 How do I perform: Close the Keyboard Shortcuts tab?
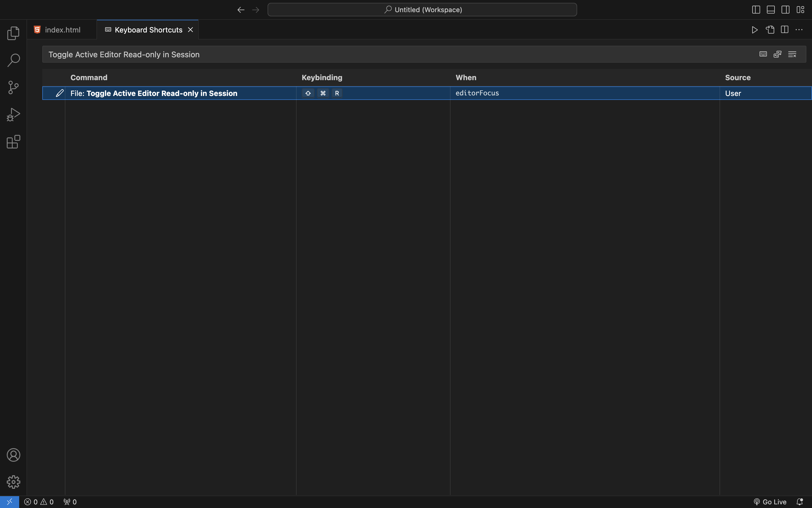coord(190,30)
